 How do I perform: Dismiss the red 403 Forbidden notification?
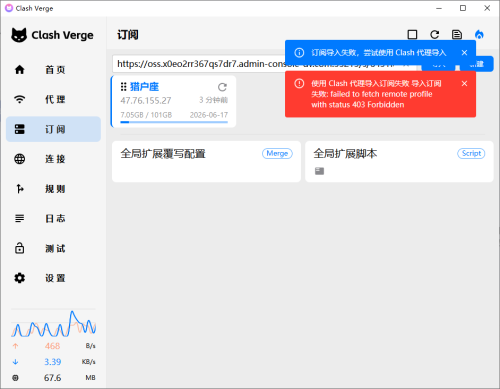[464, 83]
